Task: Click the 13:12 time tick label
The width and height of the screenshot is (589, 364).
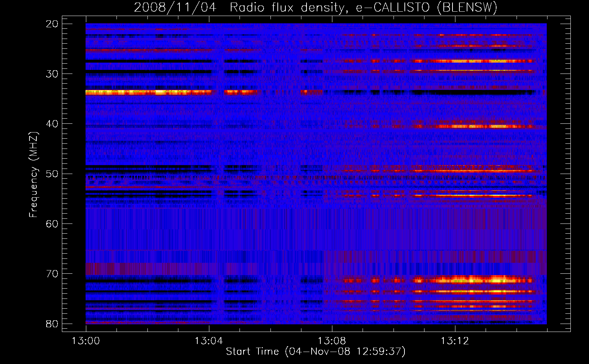Action: [455, 341]
